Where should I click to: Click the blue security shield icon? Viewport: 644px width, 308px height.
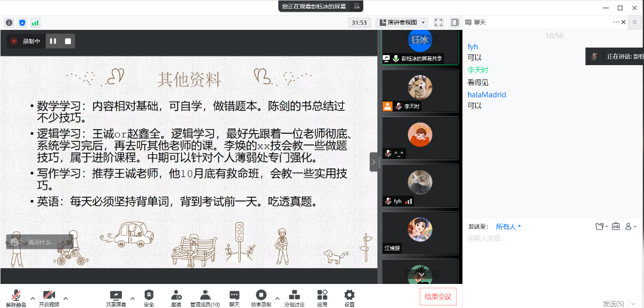22,22
